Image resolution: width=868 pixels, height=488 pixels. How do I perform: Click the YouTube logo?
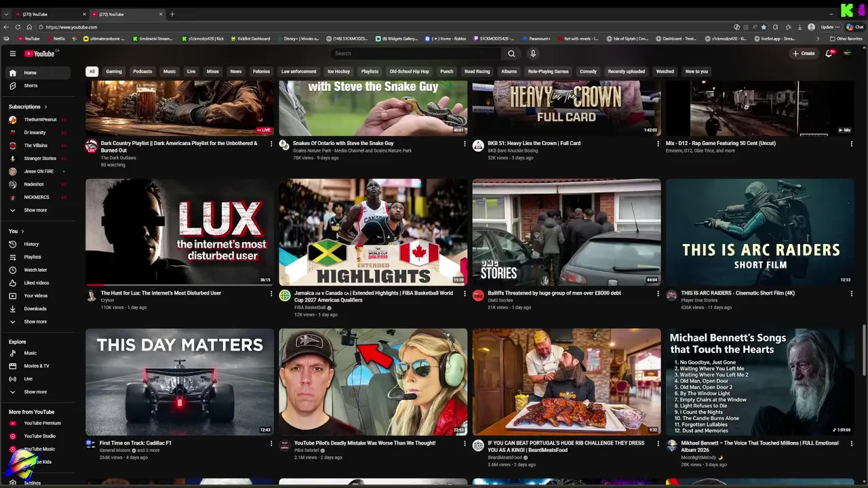tap(39, 54)
